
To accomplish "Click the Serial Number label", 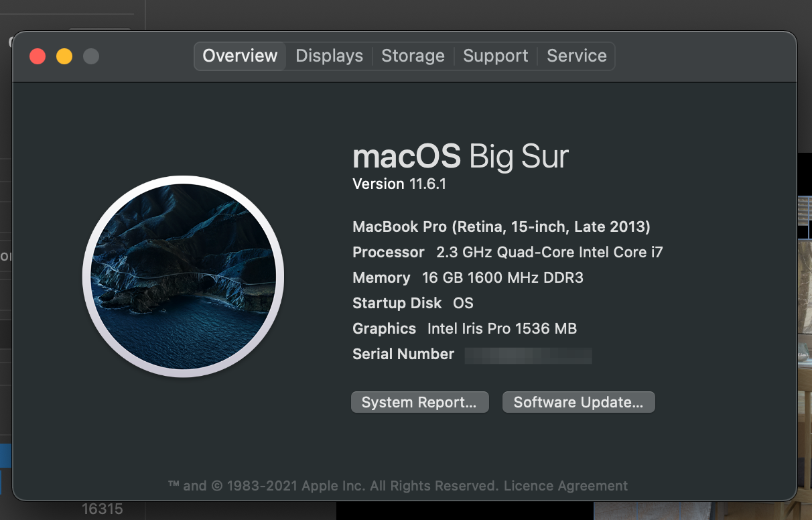I will coord(403,354).
